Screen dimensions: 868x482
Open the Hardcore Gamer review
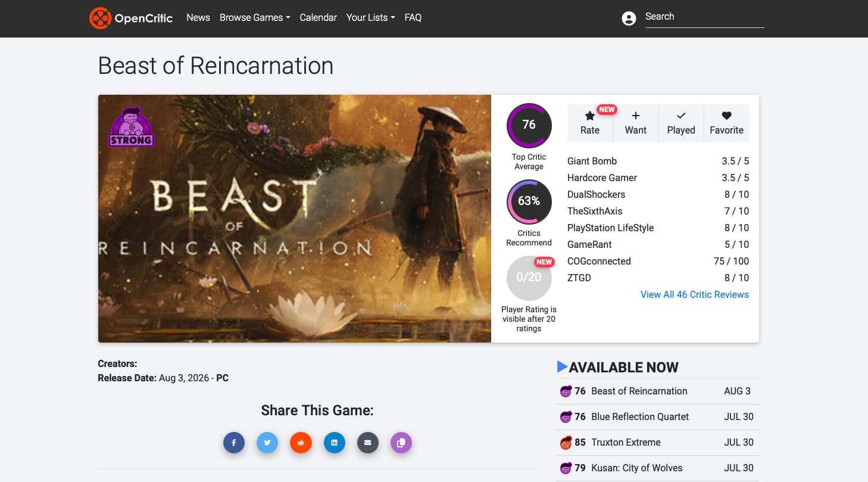(x=602, y=178)
